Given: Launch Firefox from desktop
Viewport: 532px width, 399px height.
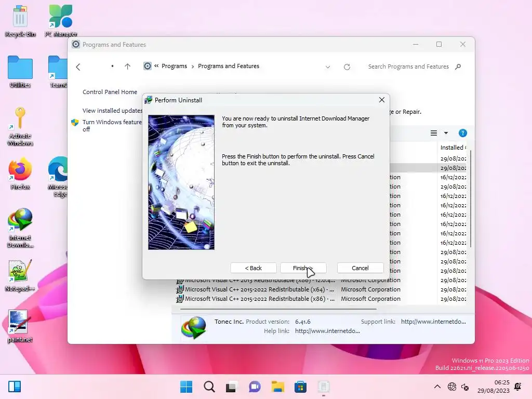Looking at the screenshot, I should (20, 174).
